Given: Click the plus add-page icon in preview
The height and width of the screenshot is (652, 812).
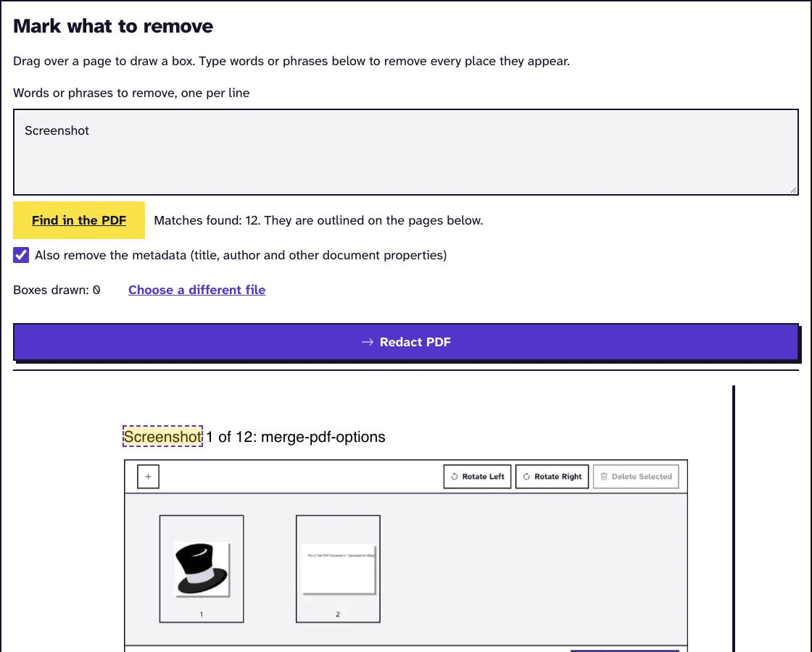Looking at the screenshot, I should (x=148, y=477).
